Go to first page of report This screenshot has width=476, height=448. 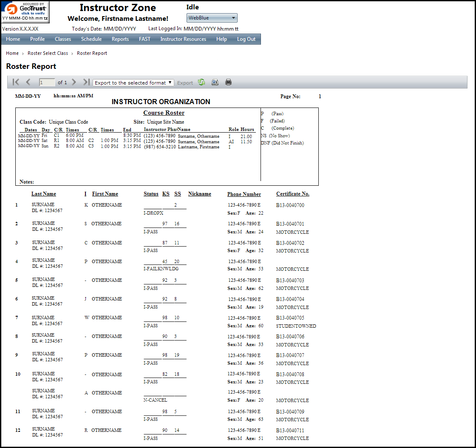click(16, 82)
